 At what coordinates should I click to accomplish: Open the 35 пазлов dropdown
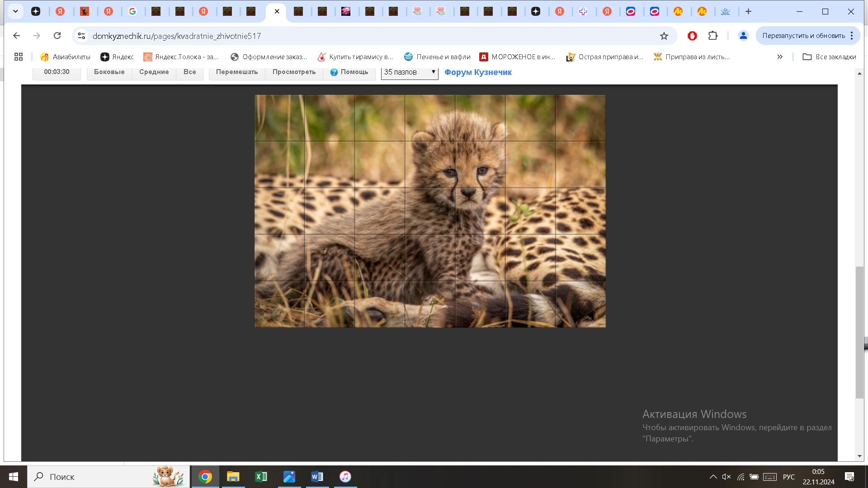[410, 72]
